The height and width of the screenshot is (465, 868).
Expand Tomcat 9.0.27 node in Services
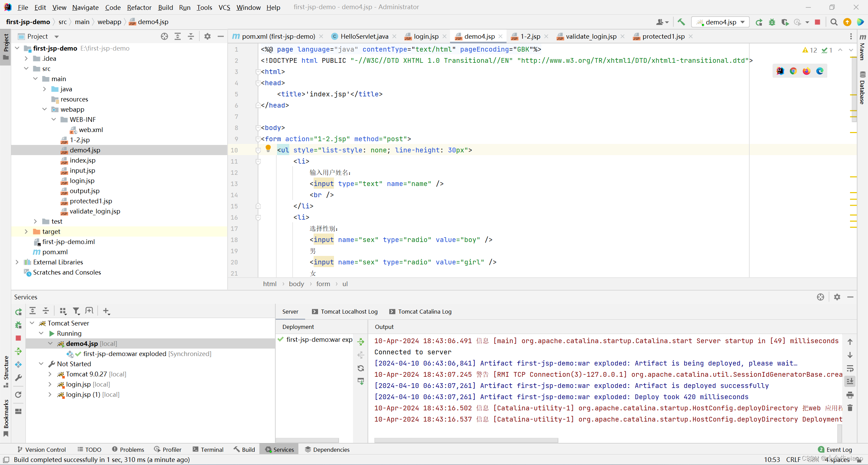50,374
